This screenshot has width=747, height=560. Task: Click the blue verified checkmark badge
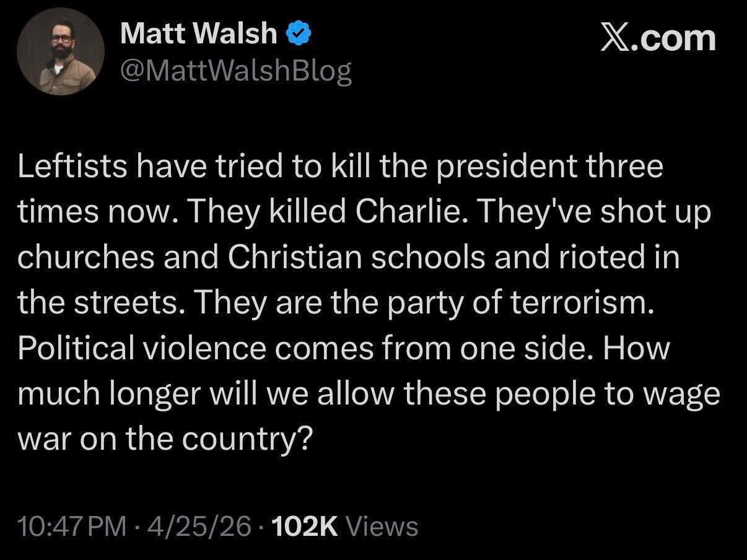click(298, 35)
